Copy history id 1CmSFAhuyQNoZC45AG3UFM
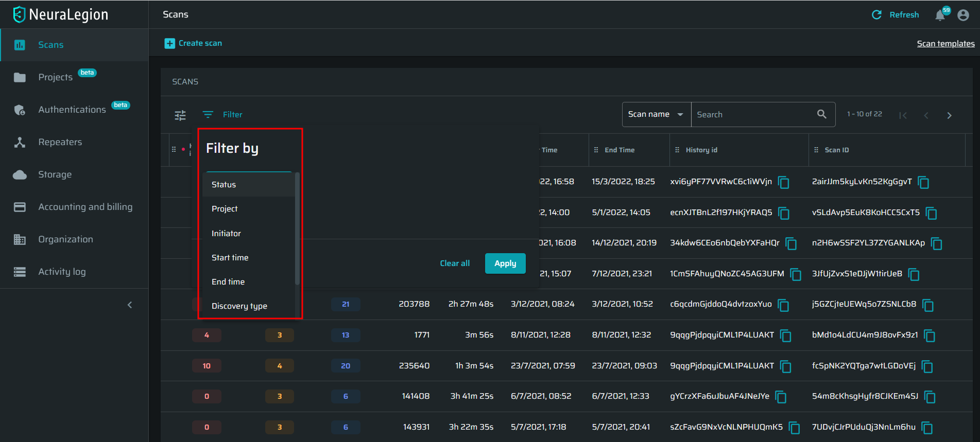980x442 pixels. tap(796, 274)
